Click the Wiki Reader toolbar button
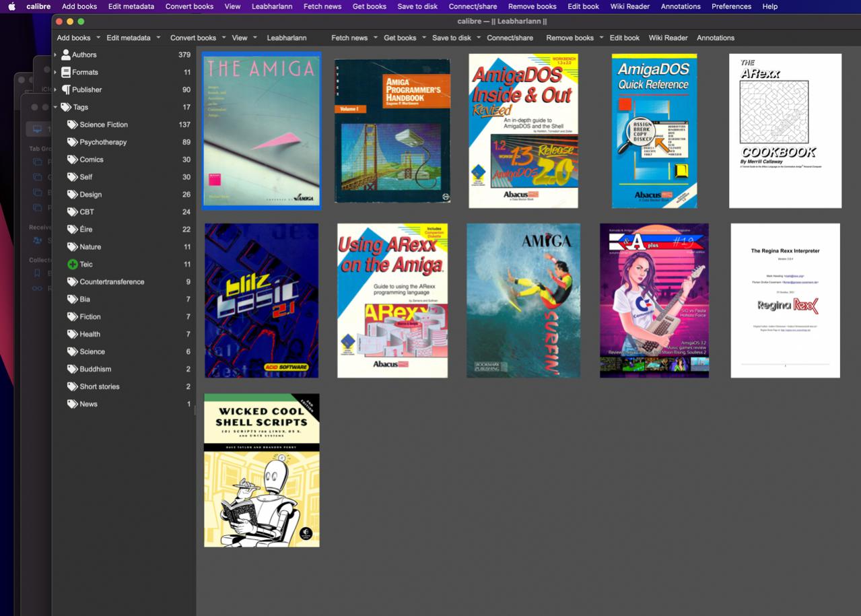This screenshot has height=616, width=861. (x=668, y=38)
